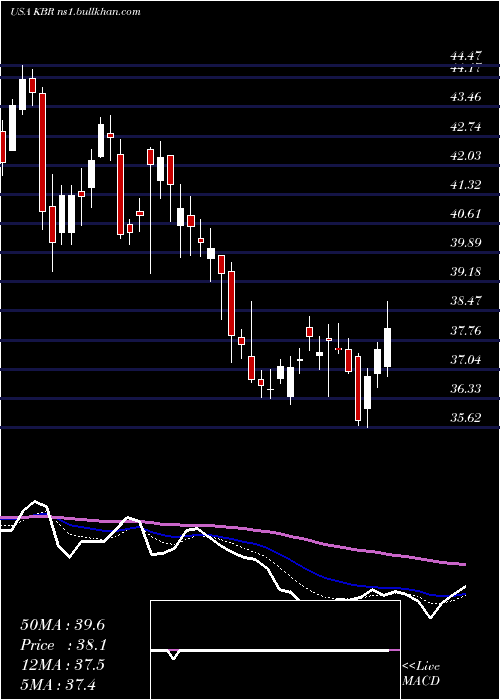Click the 'Price : 38.1' readout
This screenshot has width=500, height=700.
62,645
